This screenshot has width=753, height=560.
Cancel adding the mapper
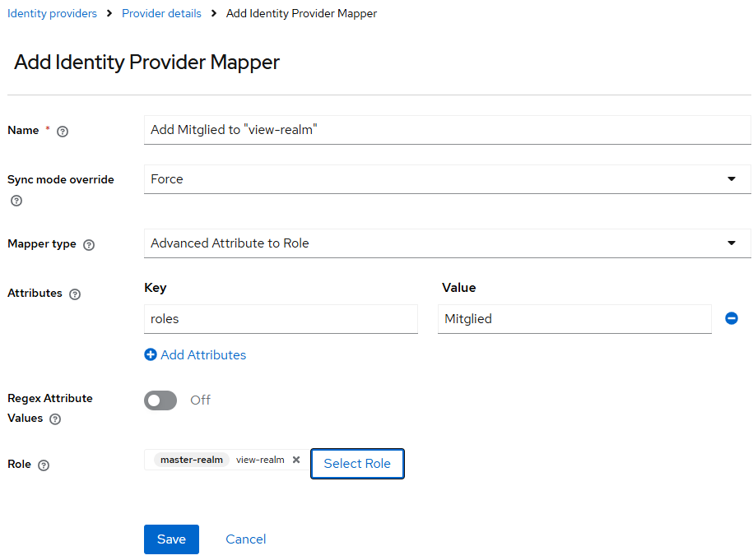245,539
